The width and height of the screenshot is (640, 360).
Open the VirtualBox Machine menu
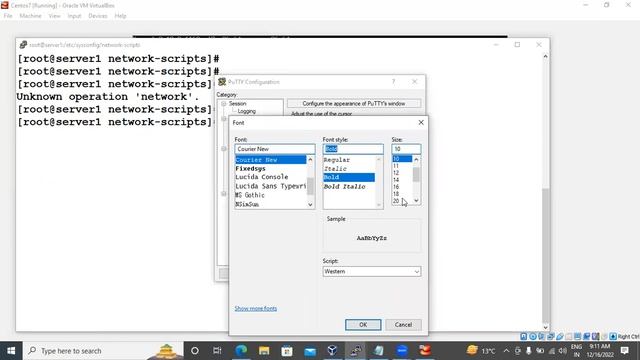point(30,16)
